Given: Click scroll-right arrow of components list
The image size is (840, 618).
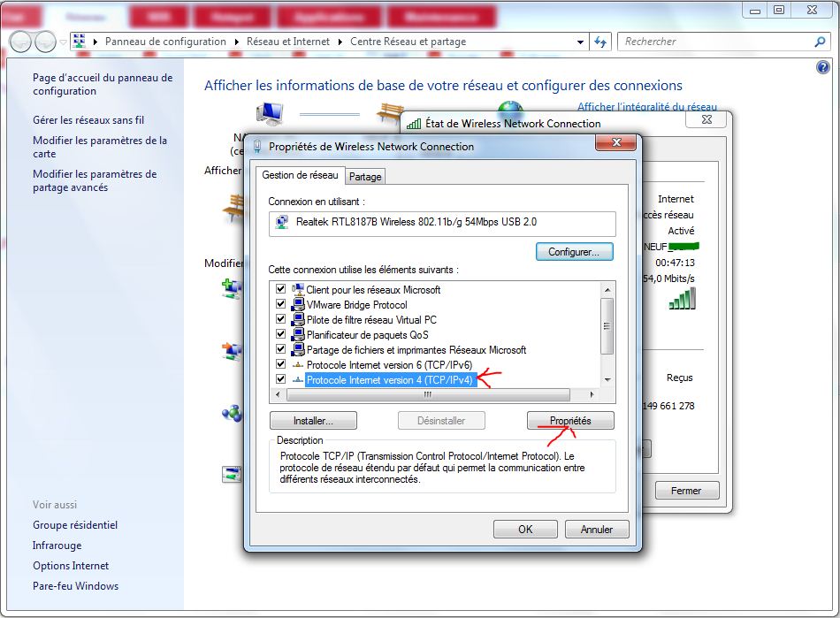Looking at the screenshot, I should click(x=592, y=394).
